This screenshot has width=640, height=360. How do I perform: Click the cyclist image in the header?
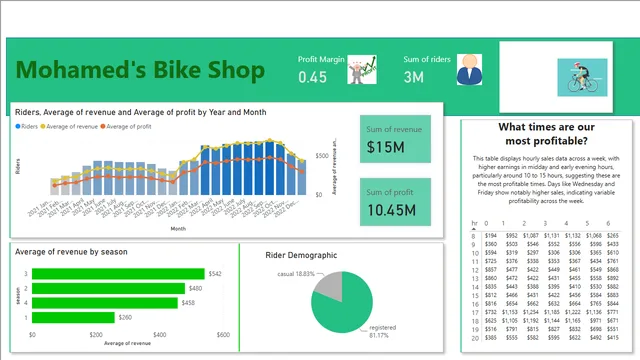tap(582, 77)
